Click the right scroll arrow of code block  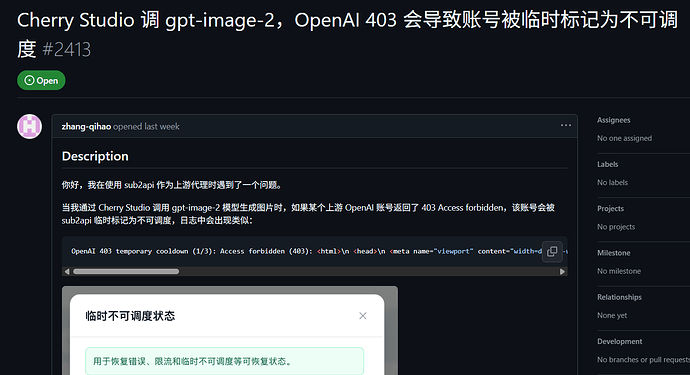pos(562,272)
